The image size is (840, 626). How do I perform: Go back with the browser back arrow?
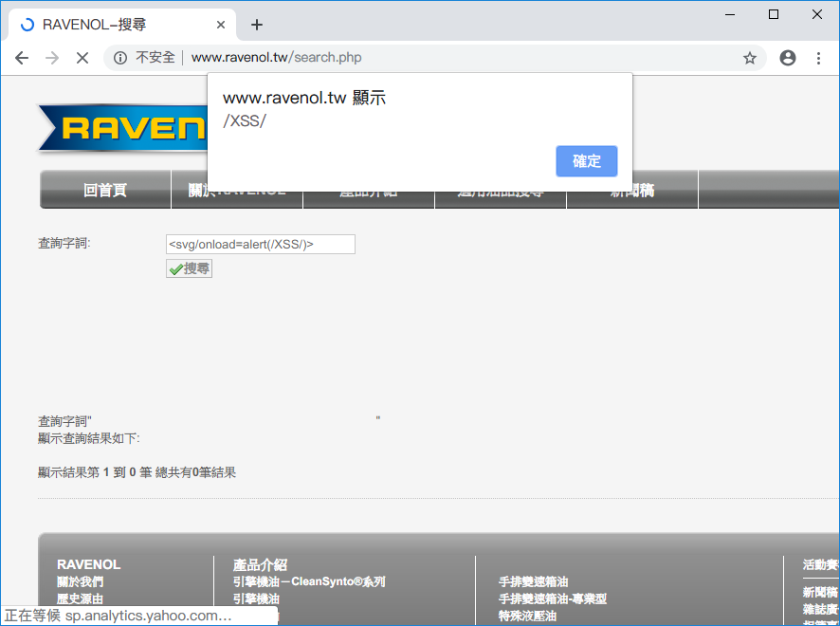[x=22, y=57]
